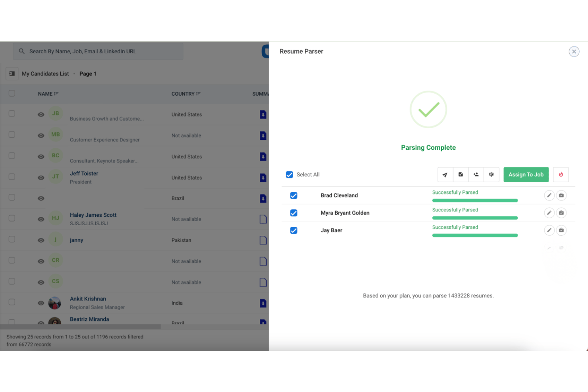Image resolution: width=588 pixels, height=392 pixels.
Task: Uncheck Brad Cleveland's checkbox
Action: 294,195
